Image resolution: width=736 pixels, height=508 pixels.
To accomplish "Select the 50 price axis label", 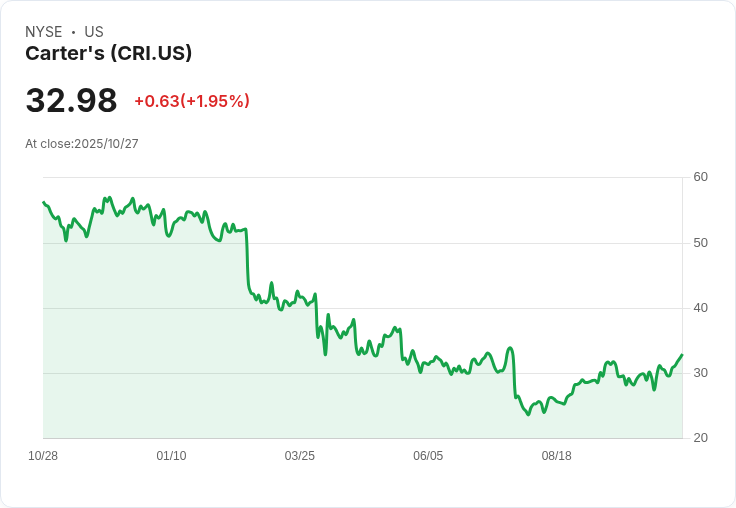I will point(700,243).
